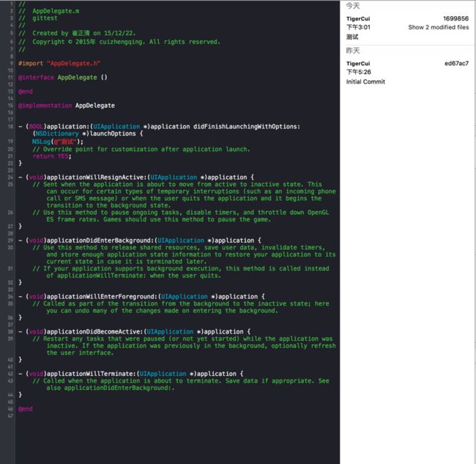Click line number 18 in the gutter
Viewport: 476px width, 464px height.
click(x=11, y=126)
